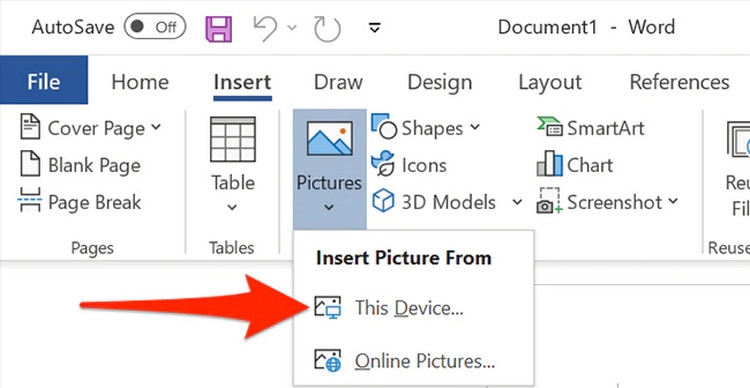Click the purple Save icon

(x=219, y=28)
